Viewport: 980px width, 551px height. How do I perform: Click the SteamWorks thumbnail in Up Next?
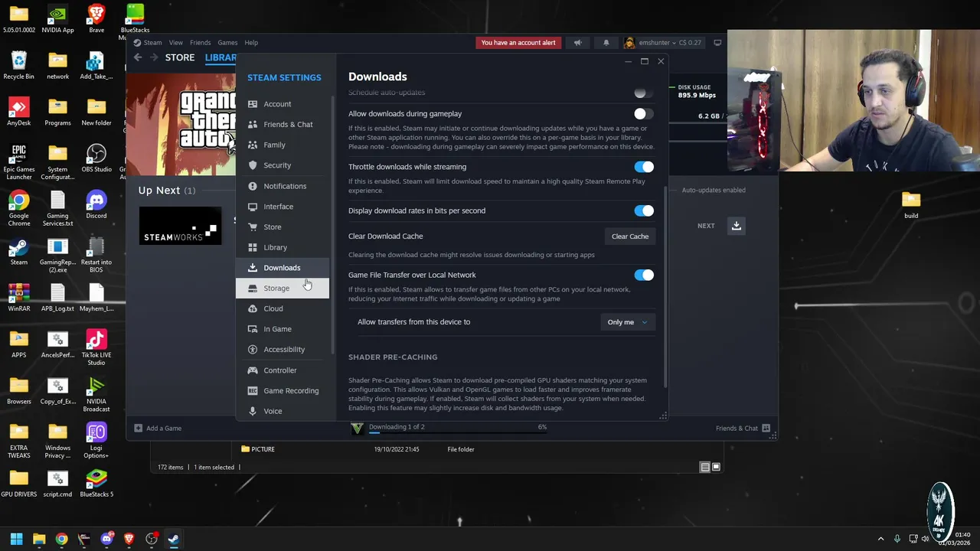point(180,226)
